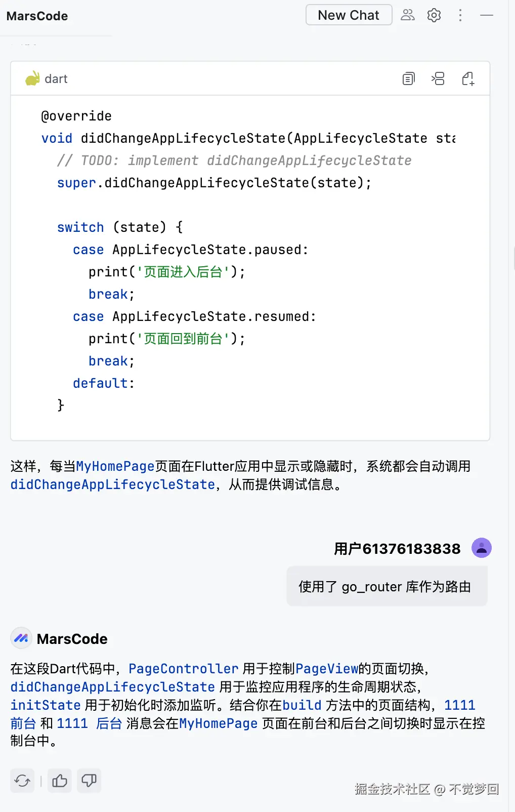This screenshot has height=812, width=515.
Task: Click the initState code reference
Action: (46, 705)
